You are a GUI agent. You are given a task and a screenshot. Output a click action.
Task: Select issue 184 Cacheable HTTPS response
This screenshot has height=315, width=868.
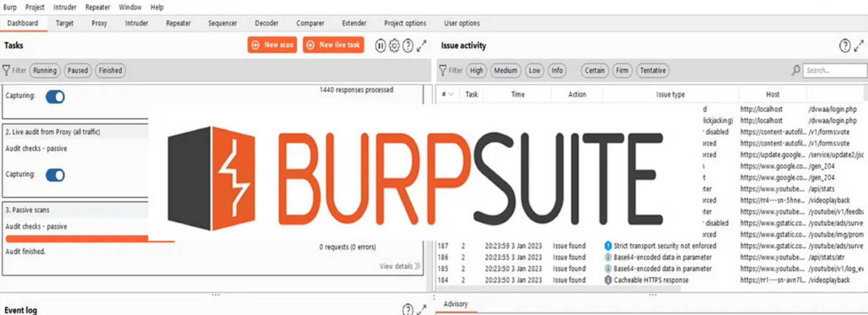click(x=651, y=280)
